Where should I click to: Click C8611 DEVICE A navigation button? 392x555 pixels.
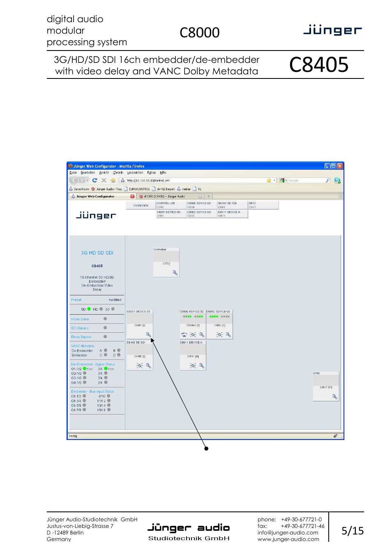coord(233,214)
